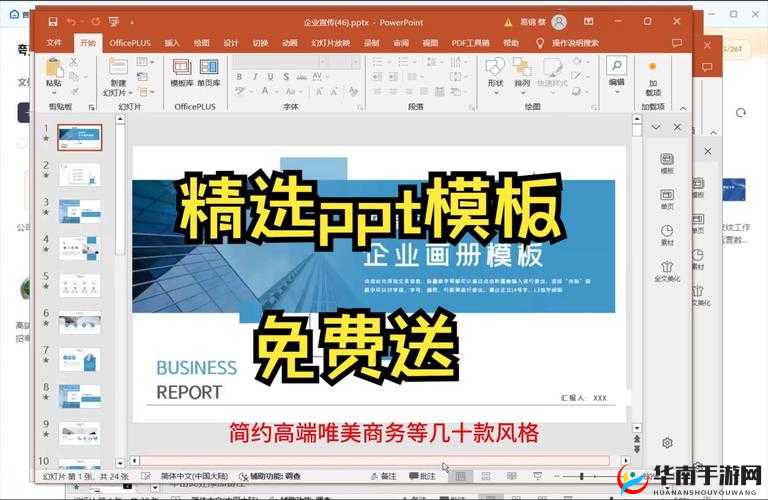Open the PDF工具箱 tab
This screenshot has height=500, width=768.
[x=470, y=43]
